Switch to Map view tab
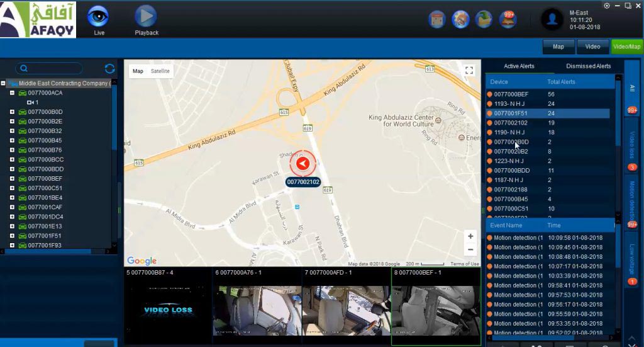This screenshot has width=644, height=347. point(558,47)
